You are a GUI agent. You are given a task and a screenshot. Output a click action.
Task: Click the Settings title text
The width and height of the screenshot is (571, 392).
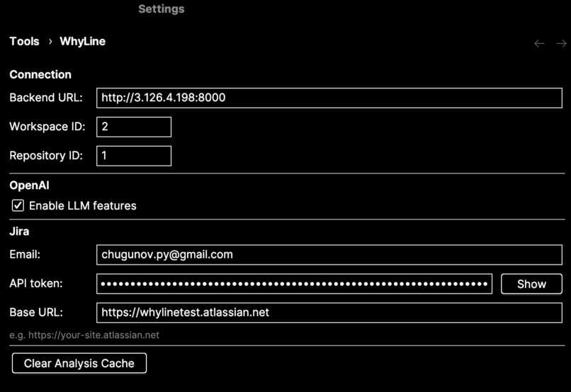click(x=162, y=9)
